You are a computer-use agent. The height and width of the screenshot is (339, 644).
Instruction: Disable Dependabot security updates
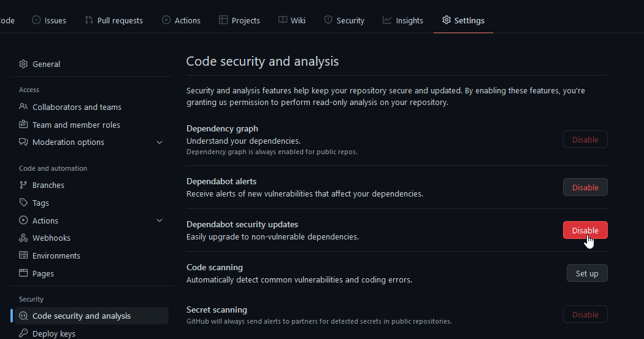coord(585,230)
